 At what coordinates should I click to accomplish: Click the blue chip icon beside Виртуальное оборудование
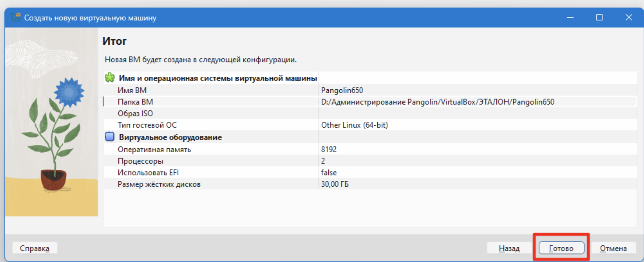(x=110, y=136)
